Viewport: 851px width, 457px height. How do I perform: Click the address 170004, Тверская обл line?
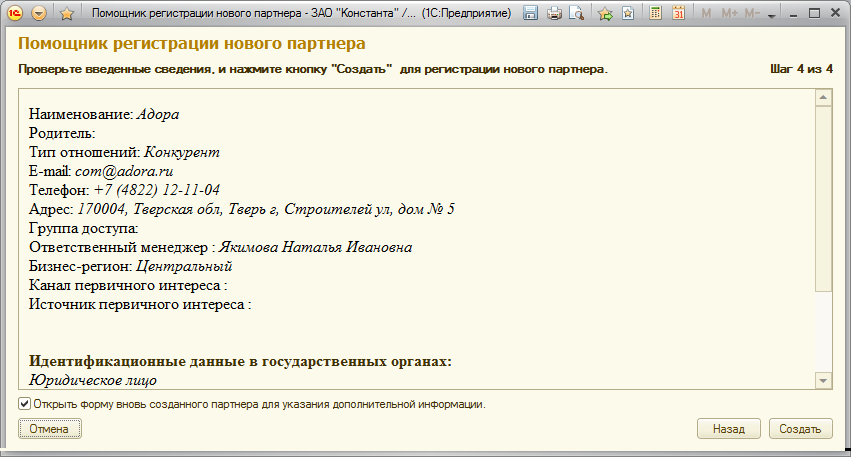coord(242,210)
